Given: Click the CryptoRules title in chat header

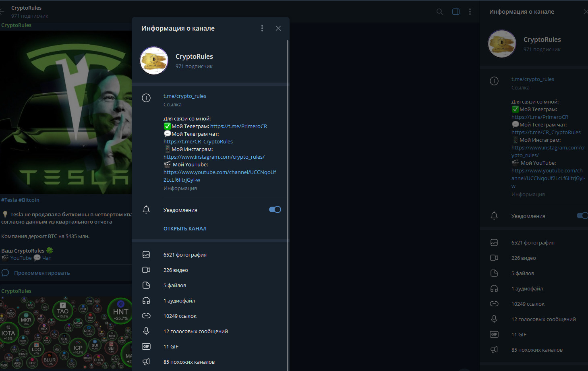Looking at the screenshot, I should [x=26, y=8].
